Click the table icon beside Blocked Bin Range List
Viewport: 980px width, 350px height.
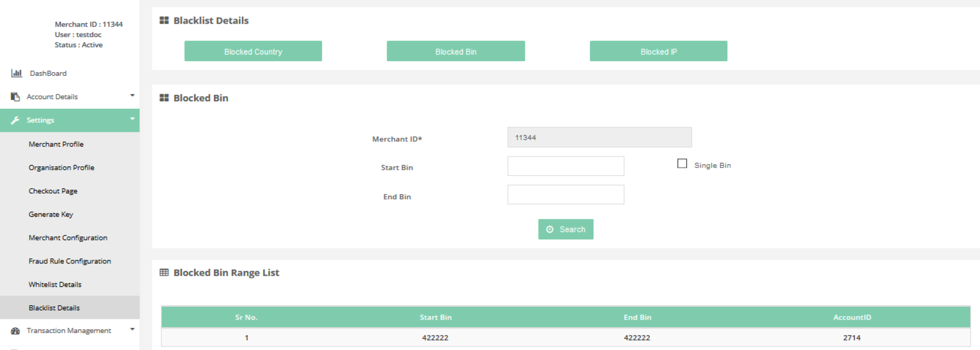point(164,273)
